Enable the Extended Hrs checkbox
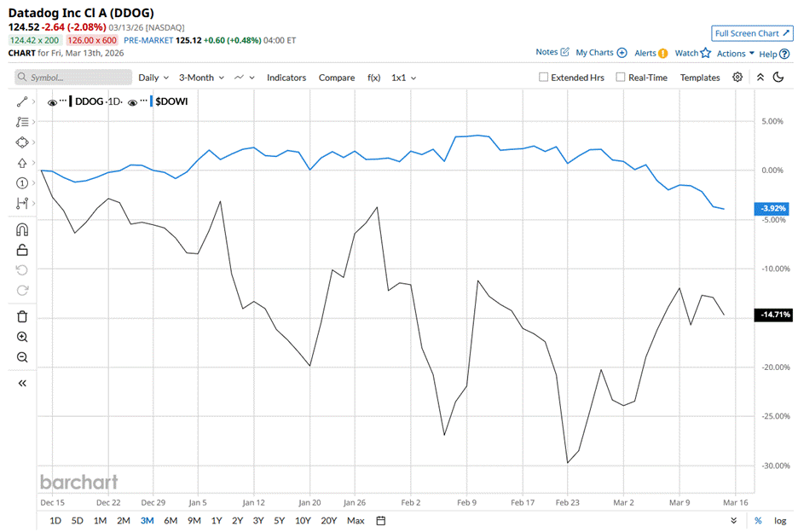 point(544,78)
